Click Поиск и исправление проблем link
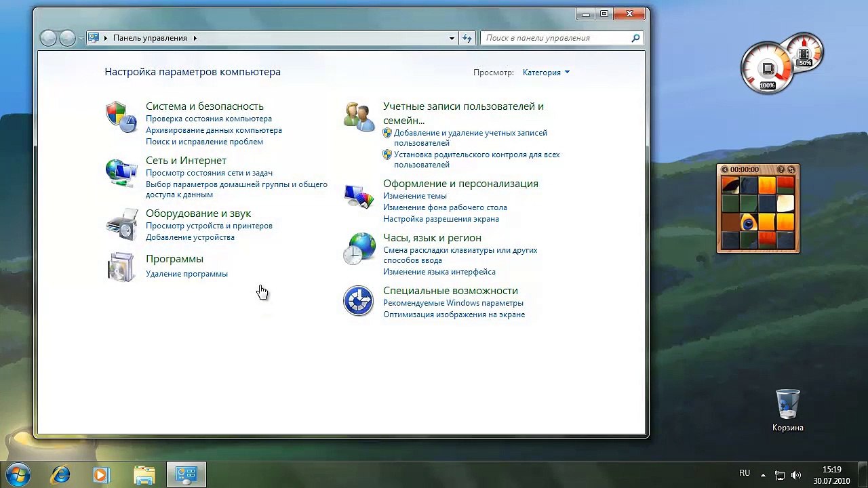 pos(204,142)
